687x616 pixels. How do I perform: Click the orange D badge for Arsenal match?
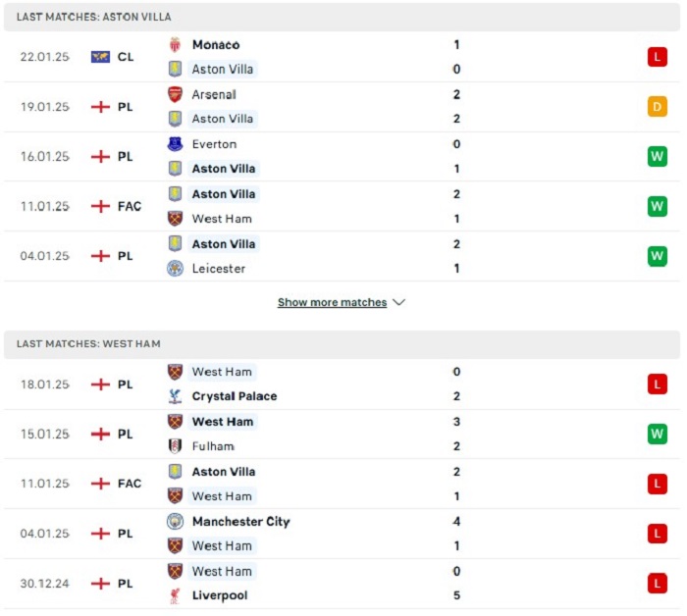click(x=658, y=107)
